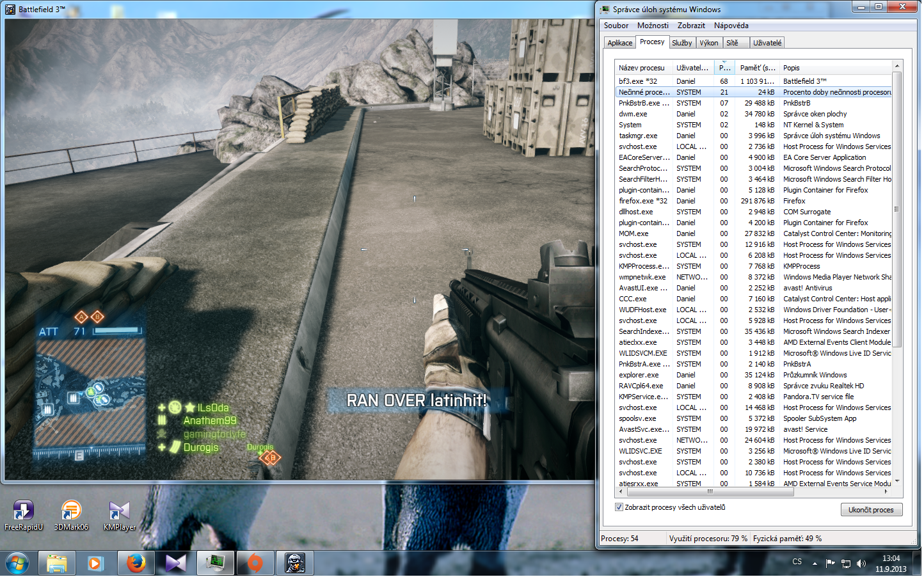Screen dimensions: 924x577
Task: Click the horizontal scrollbar right arrow
Action: (x=886, y=491)
